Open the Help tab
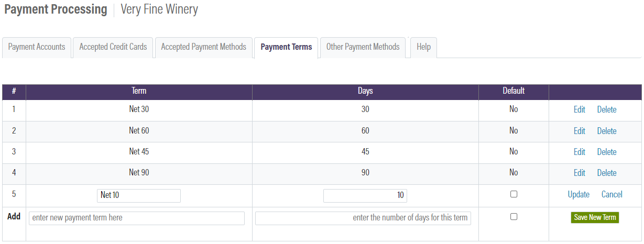The height and width of the screenshot is (244, 644). click(423, 47)
